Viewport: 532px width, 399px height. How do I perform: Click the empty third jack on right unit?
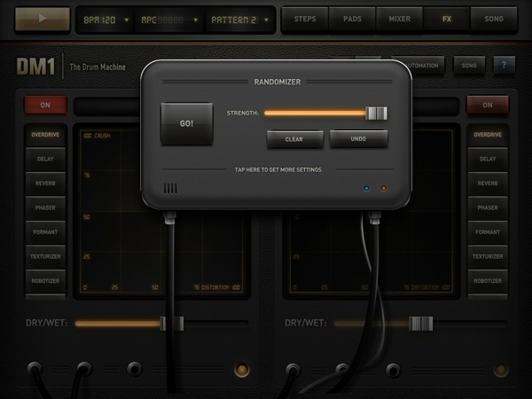393,370
